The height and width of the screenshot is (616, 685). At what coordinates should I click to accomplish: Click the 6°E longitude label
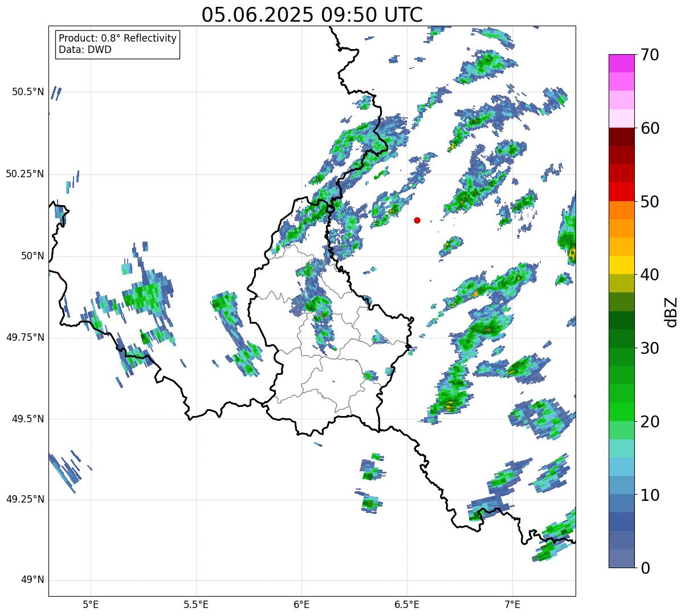pyautogui.click(x=301, y=605)
